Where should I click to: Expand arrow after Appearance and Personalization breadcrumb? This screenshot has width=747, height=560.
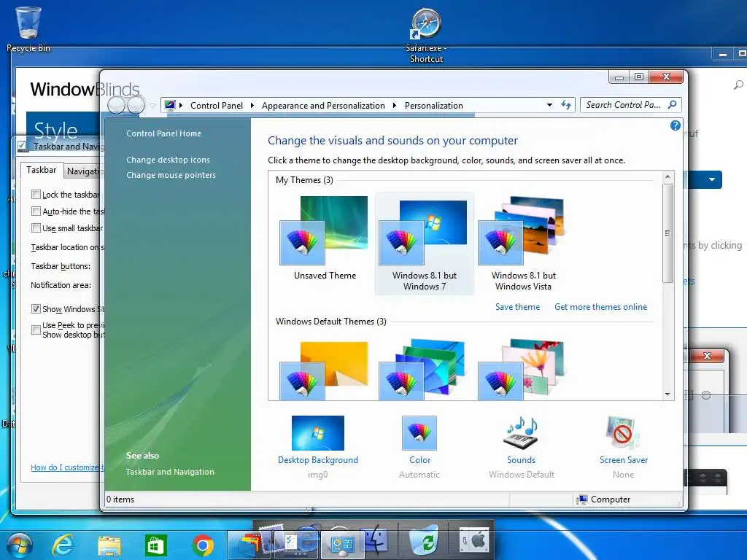coord(395,105)
